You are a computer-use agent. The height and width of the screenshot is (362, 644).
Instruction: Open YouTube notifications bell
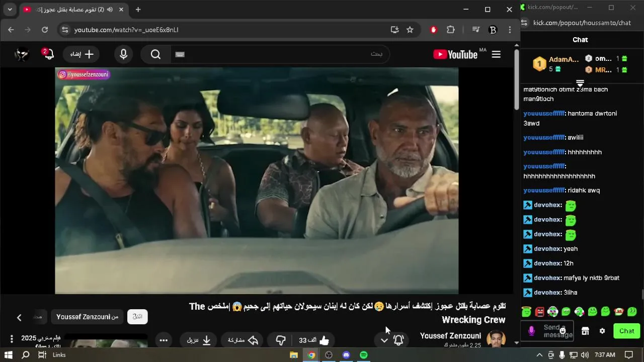point(48,54)
